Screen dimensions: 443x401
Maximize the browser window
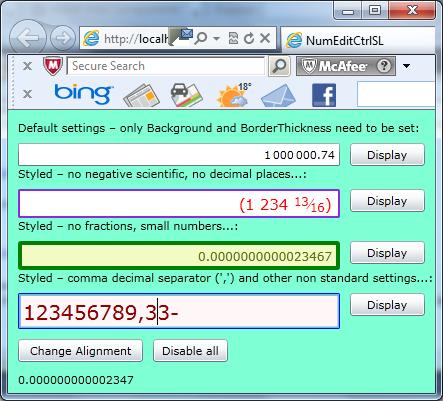tap(375, 10)
